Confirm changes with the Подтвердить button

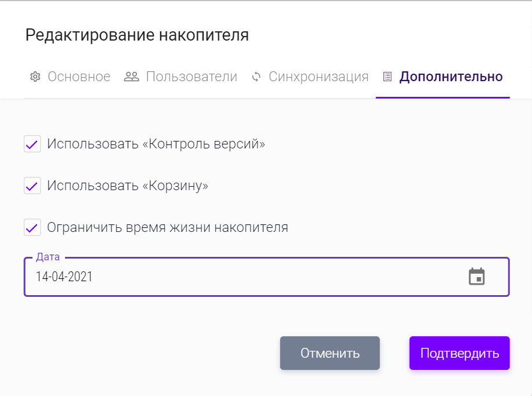(459, 353)
